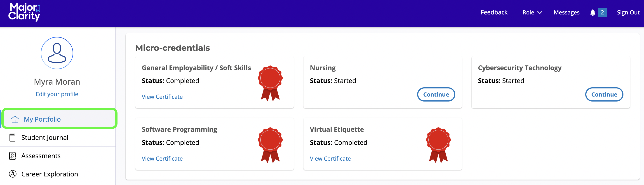Viewport: 644px width, 185px height.
Task: Continue the Nursing micro-credential
Action: coord(436,94)
